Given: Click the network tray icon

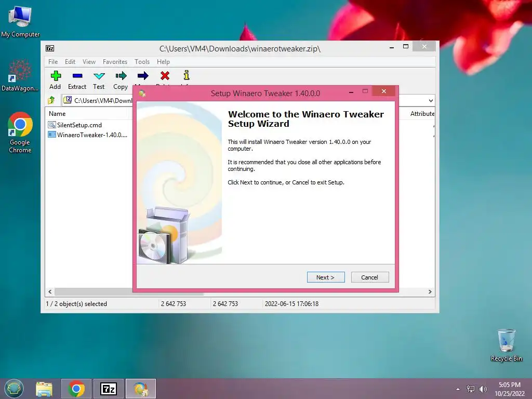Looking at the screenshot, I should [471, 389].
